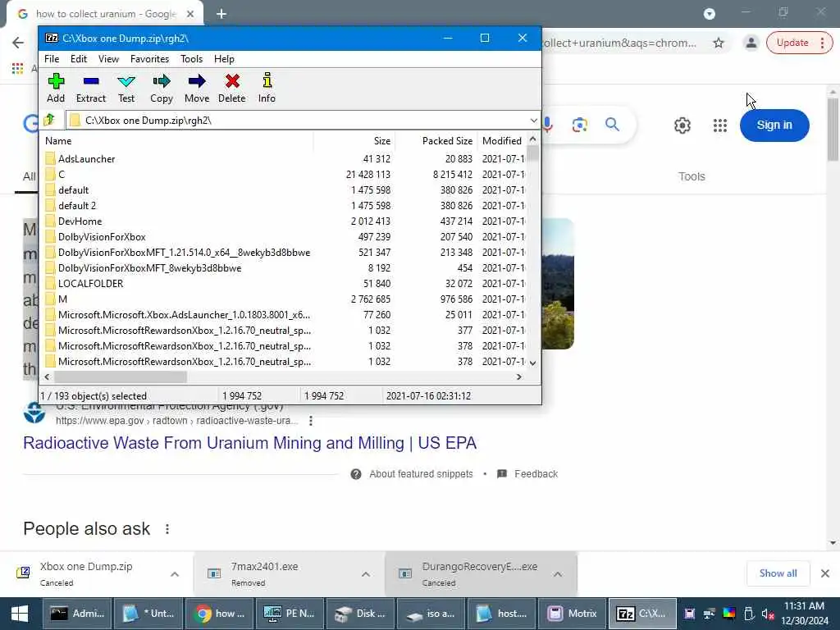
Task: Open the Edit menu
Action: pos(79,59)
